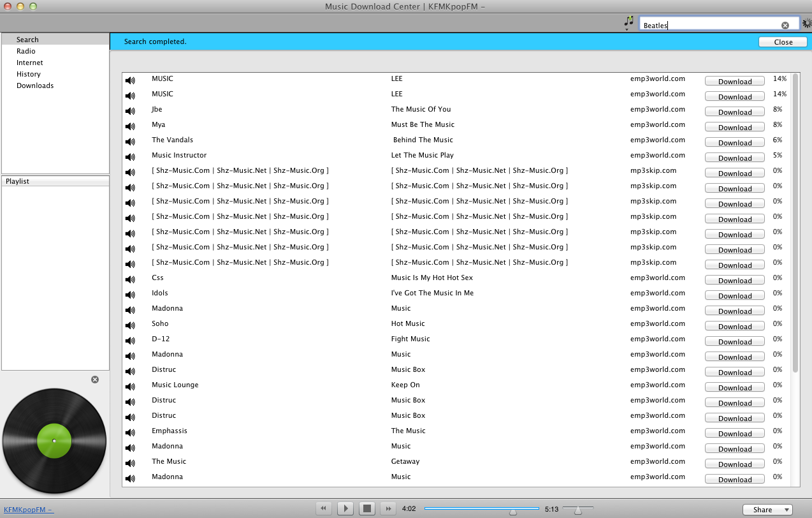
Task: Stop the current playback
Action: pos(366,508)
